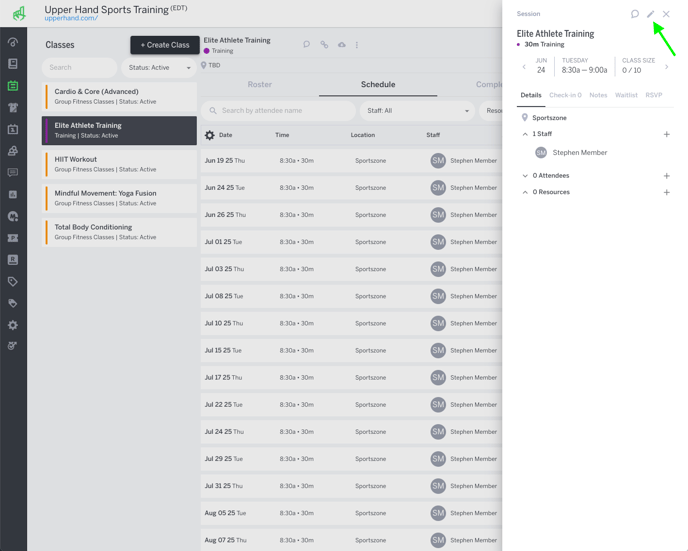The height and width of the screenshot is (551, 688).
Task: Click the class header comment bubble icon
Action: pos(307,44)
